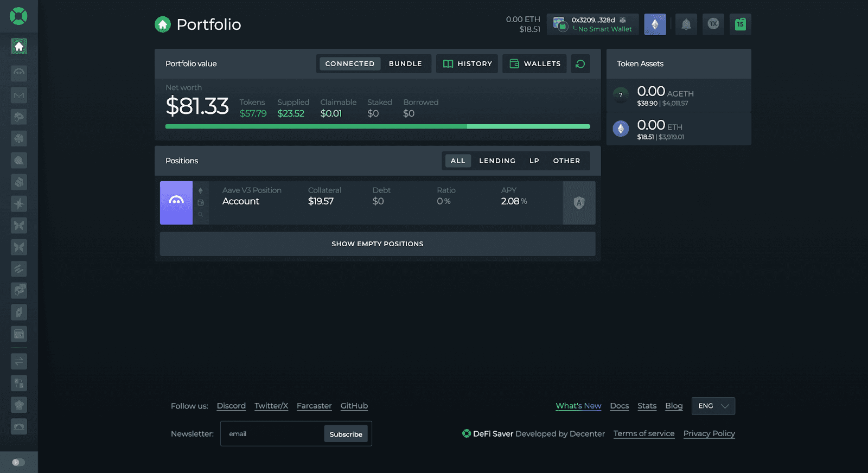Click the Subscribe newsletter button

click(346, 434)
